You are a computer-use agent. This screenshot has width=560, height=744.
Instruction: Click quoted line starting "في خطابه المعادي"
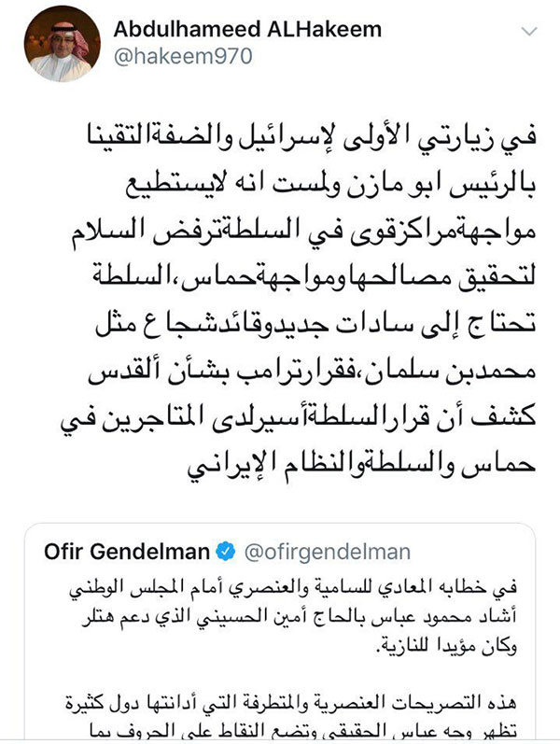point(280,591)
